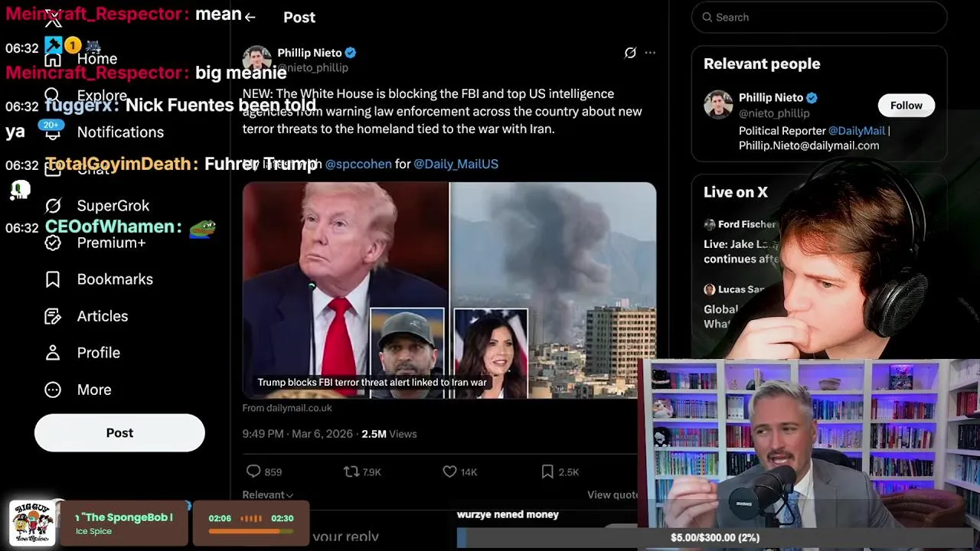The height and width of the screenshot is (551, 980).
Task: Click the Premium+ verified badge icon
Action: pos(53,243)
